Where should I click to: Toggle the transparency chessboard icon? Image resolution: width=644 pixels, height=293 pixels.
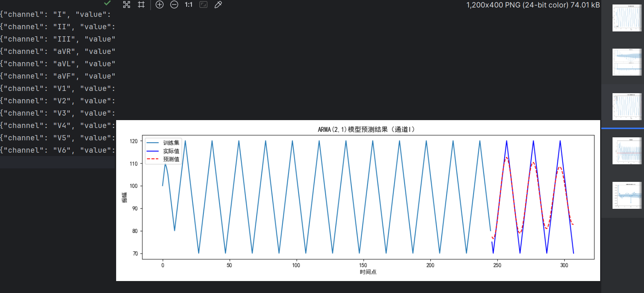click(x=127, y=4)
